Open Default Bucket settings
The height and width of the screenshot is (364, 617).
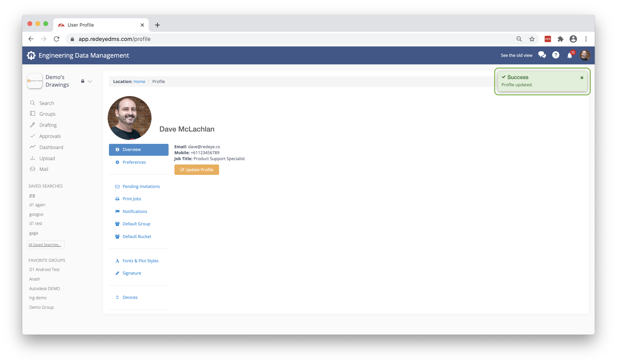[137, 236]
